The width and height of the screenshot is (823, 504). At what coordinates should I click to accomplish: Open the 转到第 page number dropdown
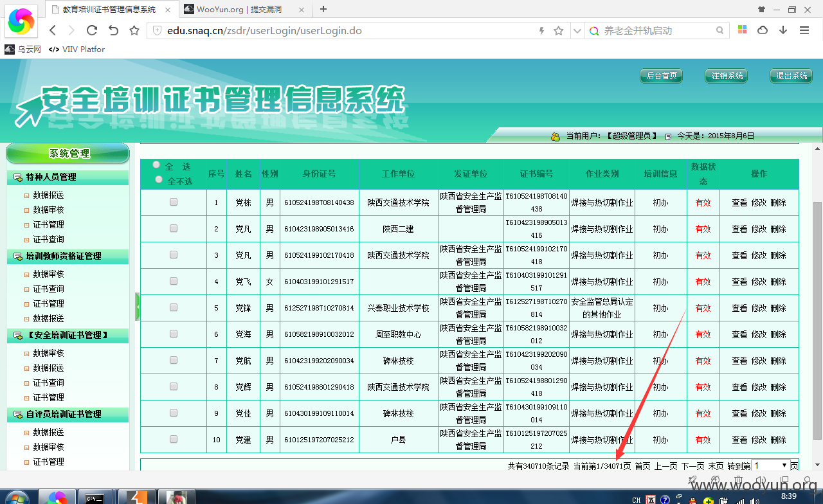770,465
